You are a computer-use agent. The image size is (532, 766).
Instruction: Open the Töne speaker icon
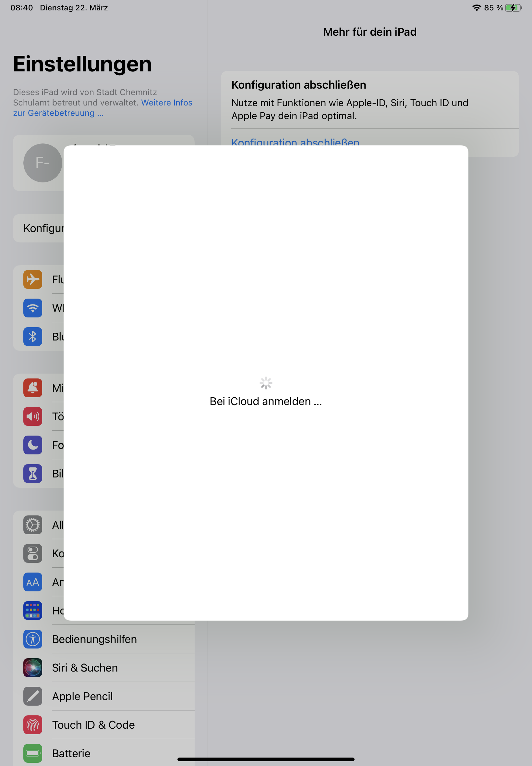[x=33, y=416]
